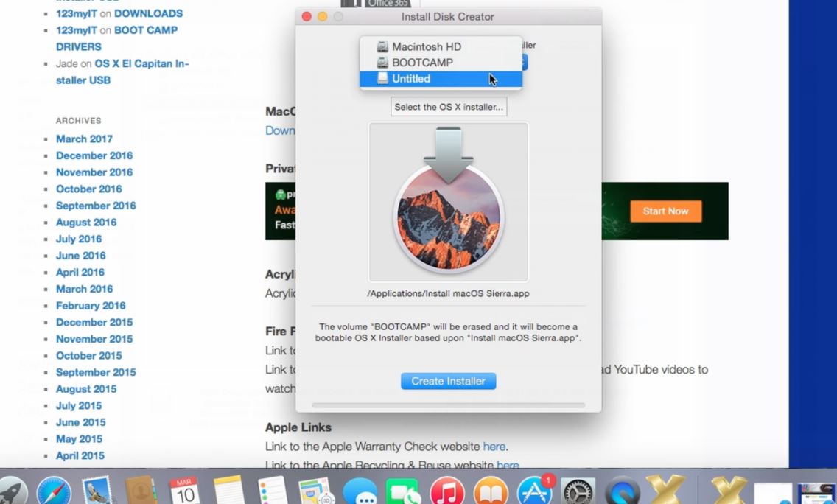Click second gold X icon right of divider

click(728, 490)
